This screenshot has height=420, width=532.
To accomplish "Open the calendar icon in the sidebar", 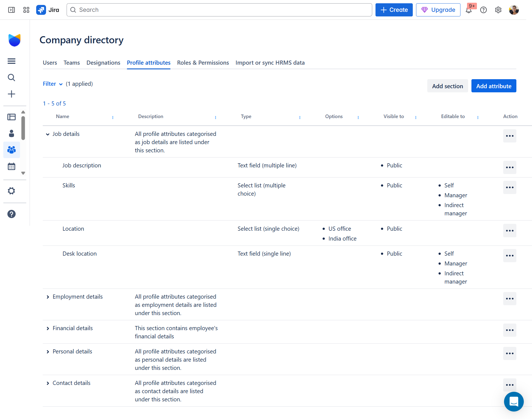I will [x=12, y=166].
